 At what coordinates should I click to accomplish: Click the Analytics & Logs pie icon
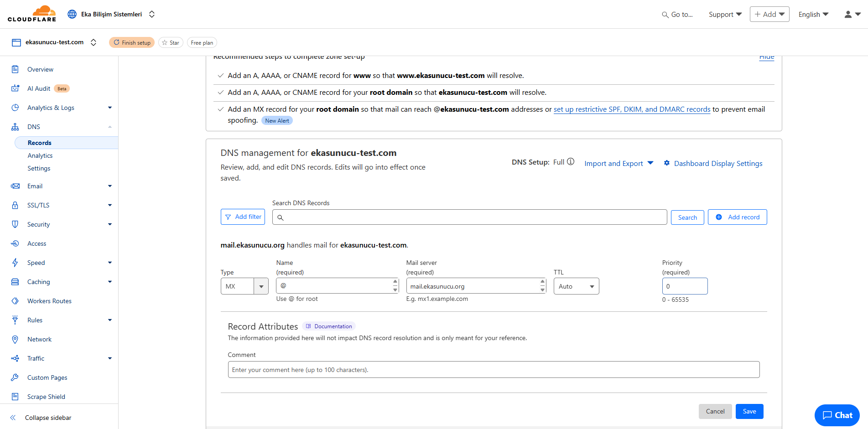[15, 108]
